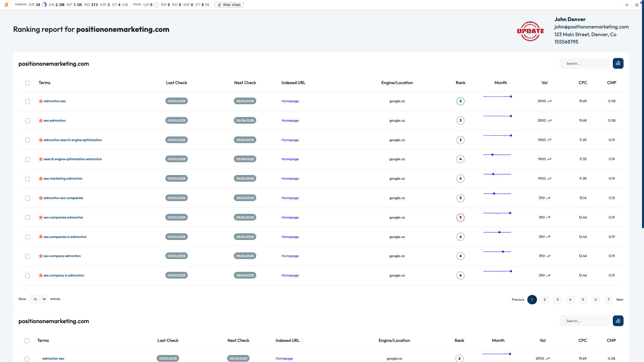Click the circle-slash icon at the top right
This screenshot has width=644, height=362.
point(637,5)
